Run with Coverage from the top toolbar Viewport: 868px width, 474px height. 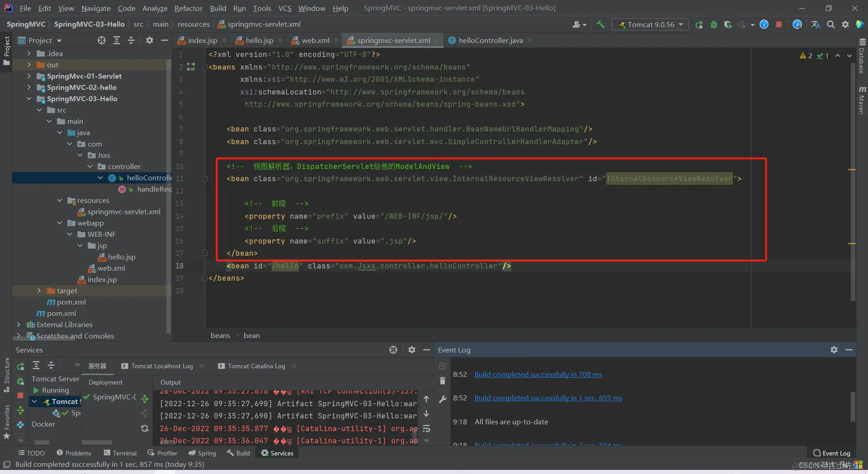click(x=728, y=24)
